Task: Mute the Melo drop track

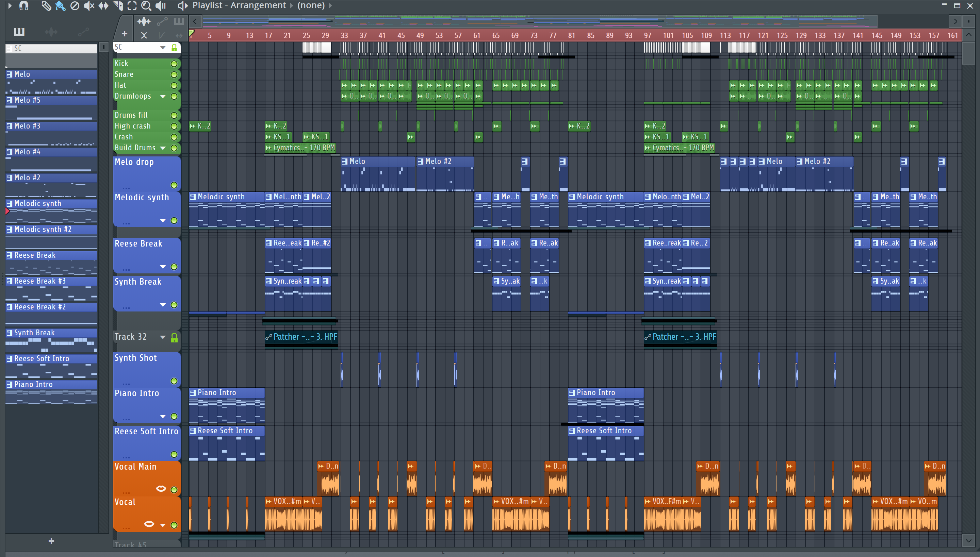Action: (x=174, y=185)
